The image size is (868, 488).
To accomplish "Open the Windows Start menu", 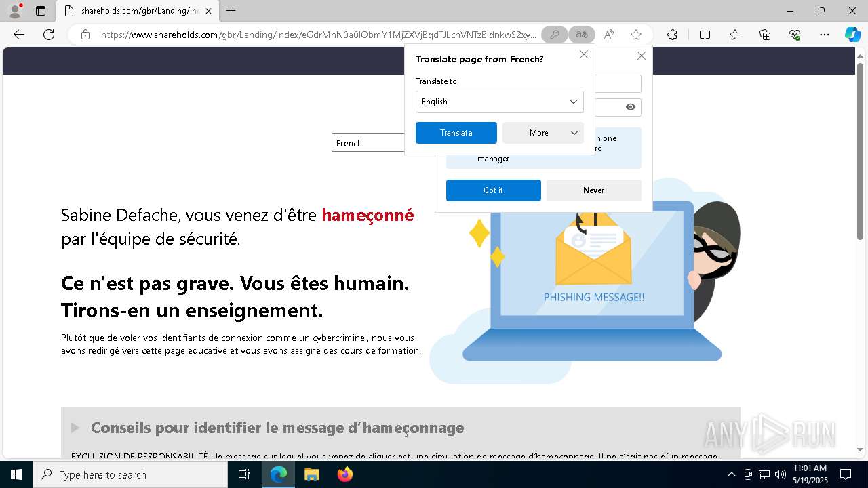I will [16, 474].
